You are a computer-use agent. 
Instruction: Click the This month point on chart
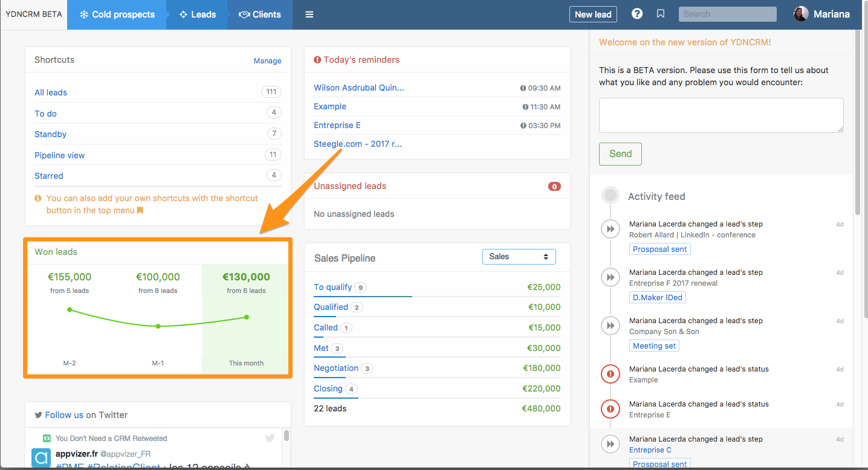(247, 317)
